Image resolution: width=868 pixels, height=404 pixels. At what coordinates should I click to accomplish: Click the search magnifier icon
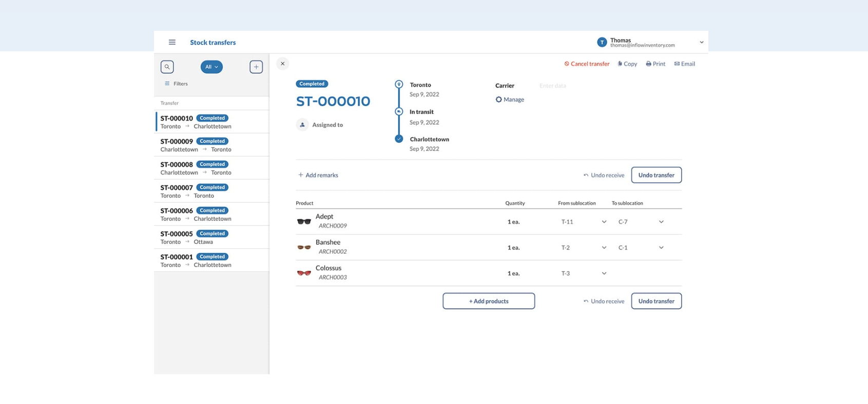pos(167,67)
